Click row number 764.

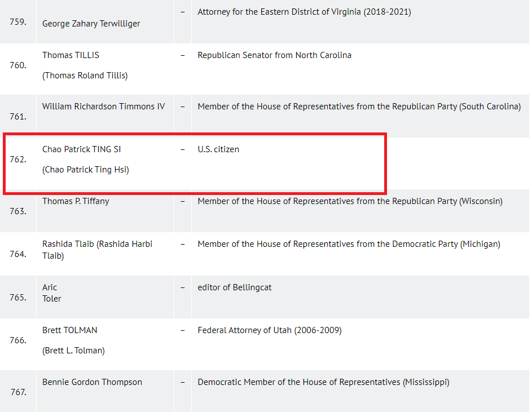coord(18,254)
